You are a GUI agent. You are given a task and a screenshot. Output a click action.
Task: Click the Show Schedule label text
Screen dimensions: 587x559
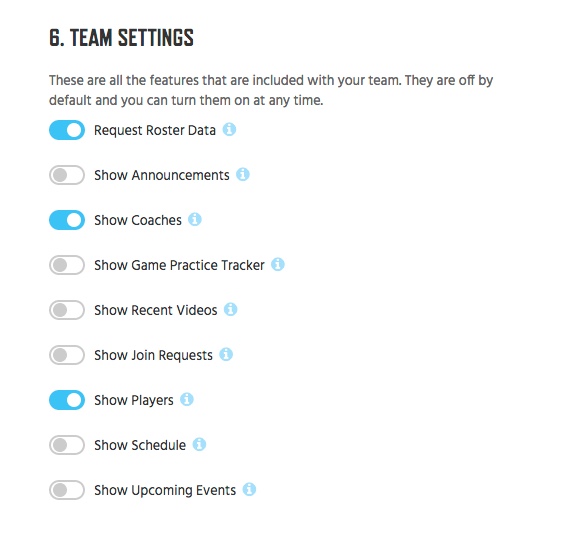[140, 445]
